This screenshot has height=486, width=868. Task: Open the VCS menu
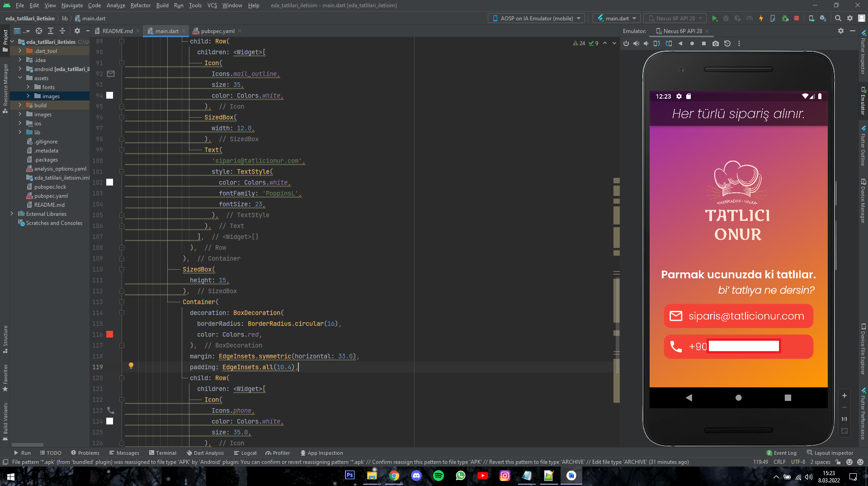[212, 5]
